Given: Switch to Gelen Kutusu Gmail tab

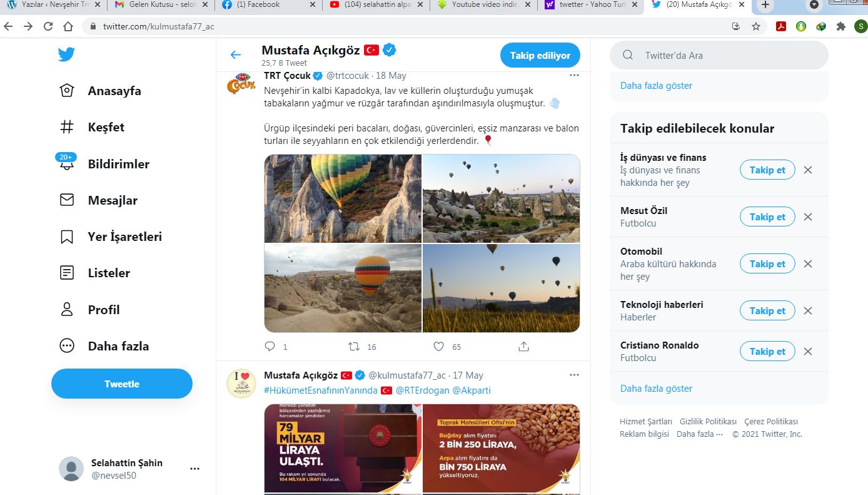Looking at the screenshot, I should coord(161,6).
